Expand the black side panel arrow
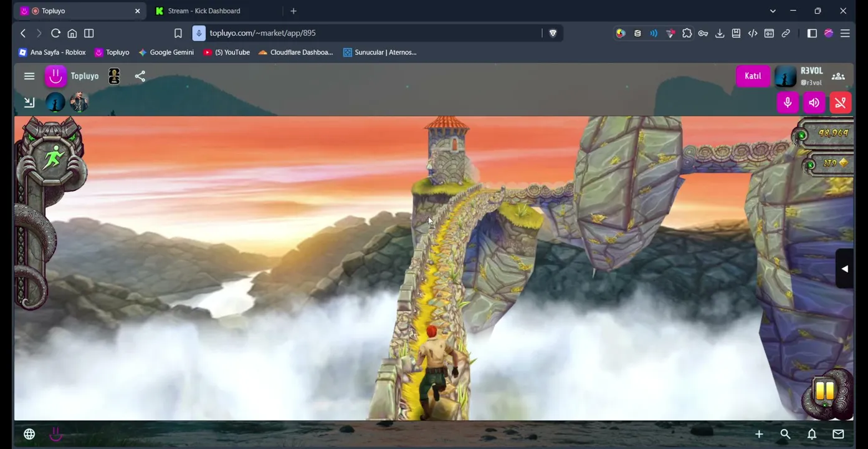Screen dimensions: 868x449 (844, 269)
